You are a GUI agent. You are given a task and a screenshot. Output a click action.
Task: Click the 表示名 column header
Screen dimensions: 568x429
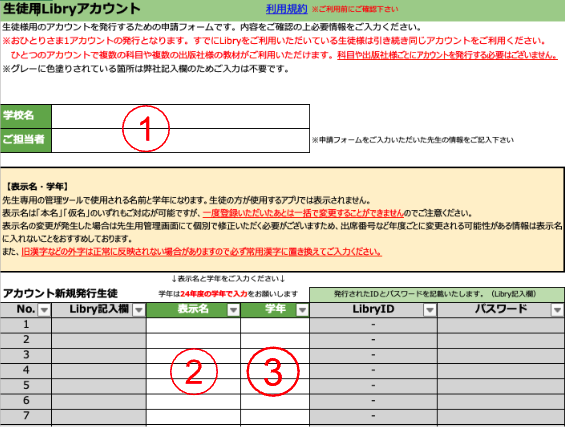[193, 310]
